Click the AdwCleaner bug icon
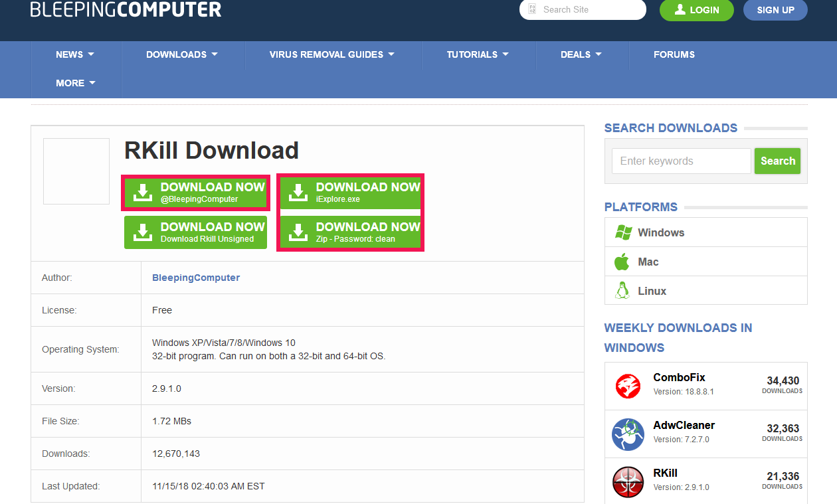This screenshot has width=837, height=504. click(x=628, y=434)
